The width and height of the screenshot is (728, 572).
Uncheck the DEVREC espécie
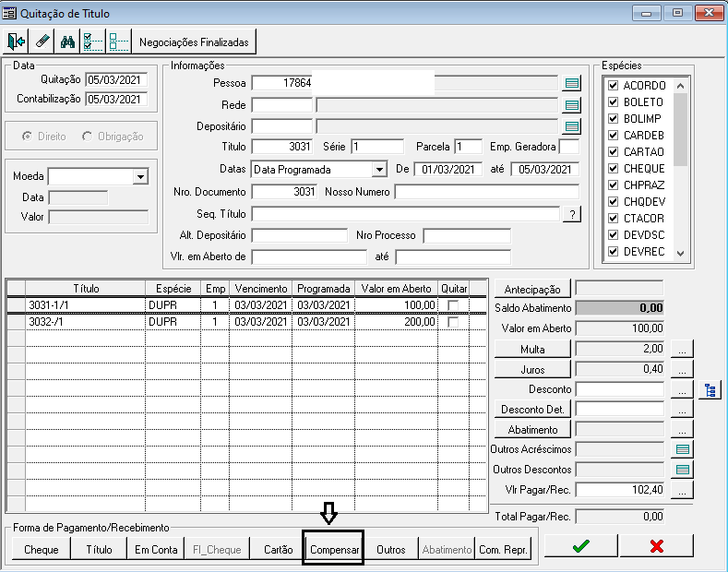(613, 252)
